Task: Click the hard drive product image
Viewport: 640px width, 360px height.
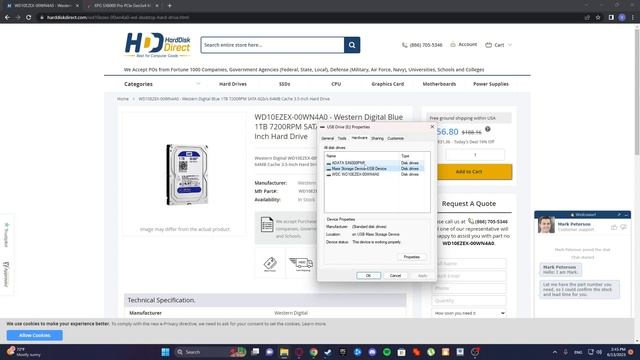Action: tap(187, 174)
